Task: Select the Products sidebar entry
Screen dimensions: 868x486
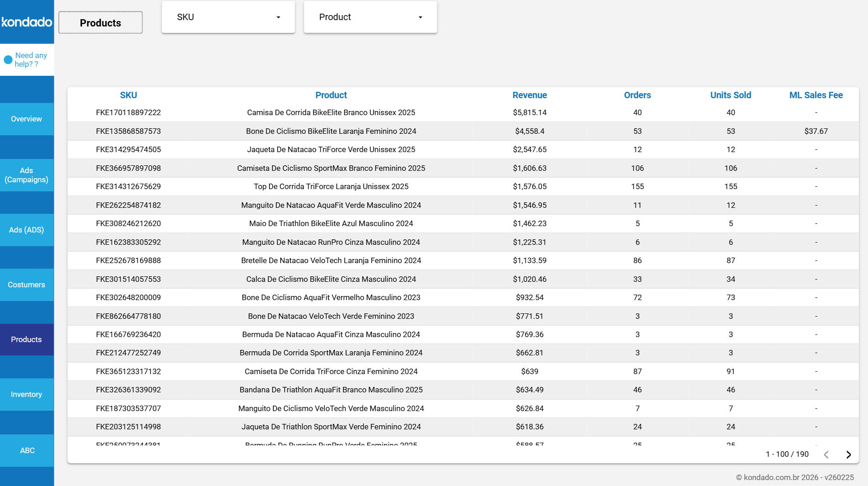Action: [x=26, y=339]
